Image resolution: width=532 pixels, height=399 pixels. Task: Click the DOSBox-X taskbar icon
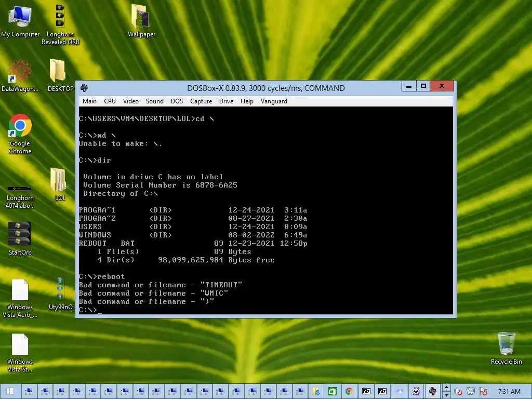(433, 391)
